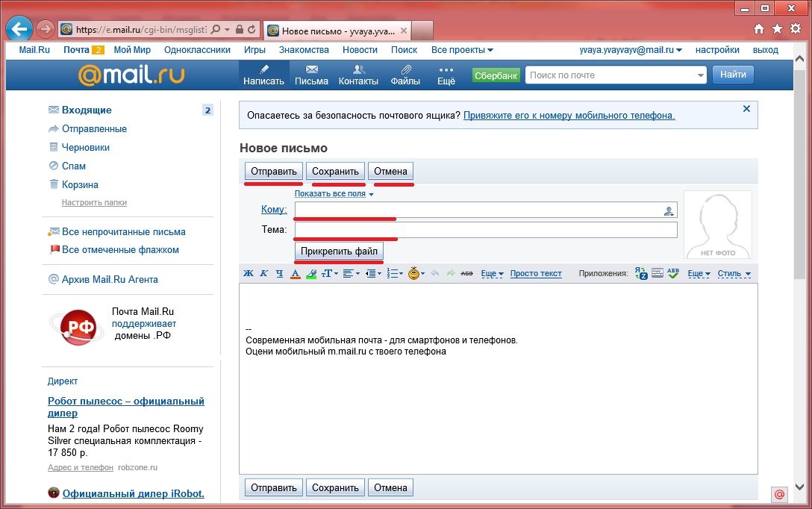Click настройки in top bar
Viewport: 812px width, 509px height.
(717, 50)
